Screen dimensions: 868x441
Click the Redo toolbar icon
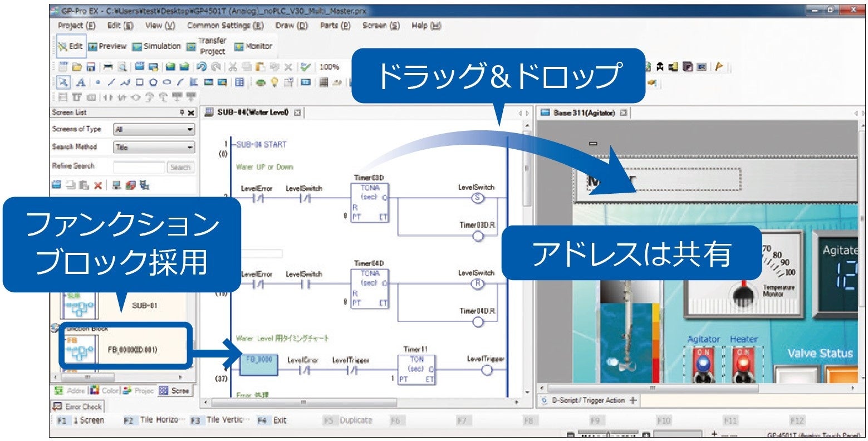(215, 67)
